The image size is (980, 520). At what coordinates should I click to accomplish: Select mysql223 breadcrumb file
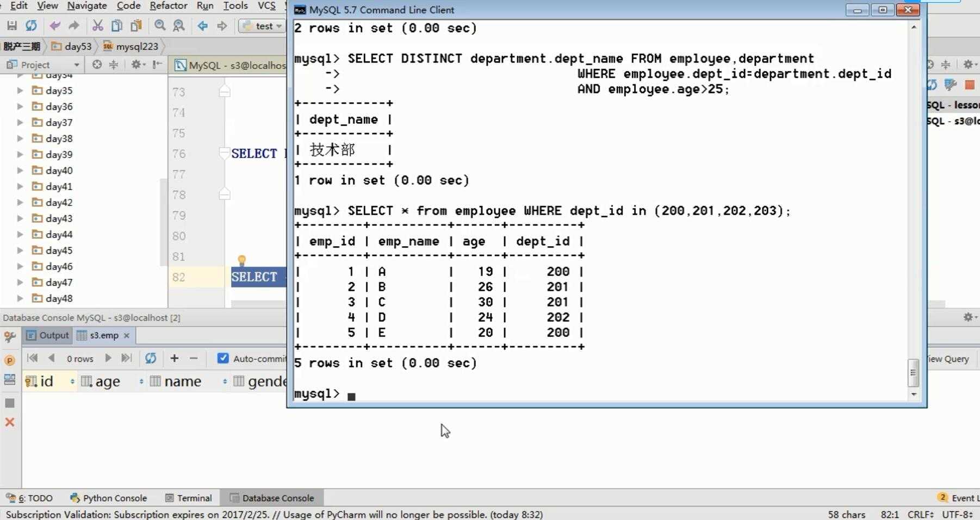(131, 46)
